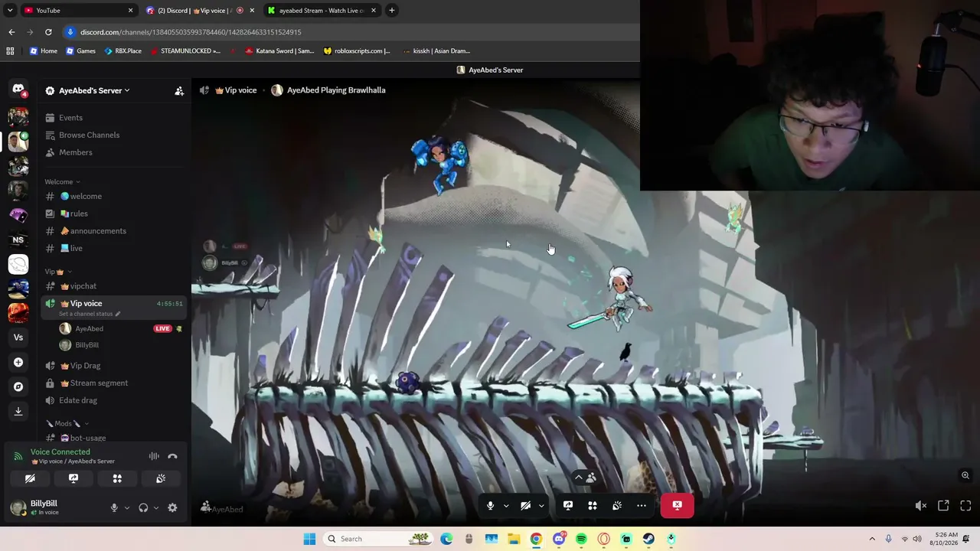Image resolution: width=980 pixels, height=551 pixels.
Task: Open soundboard in stream control bar
Action: pyautogui.click(x=617, y=506)
